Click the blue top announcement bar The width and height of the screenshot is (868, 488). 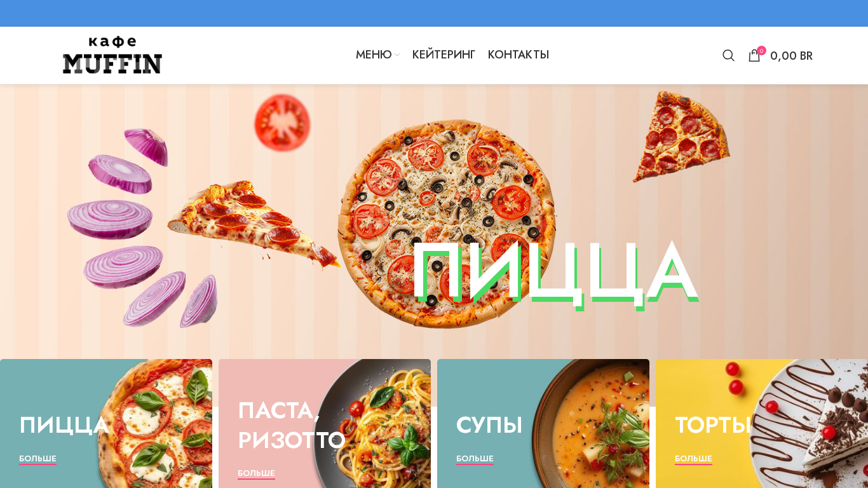(x=434, y=13)
